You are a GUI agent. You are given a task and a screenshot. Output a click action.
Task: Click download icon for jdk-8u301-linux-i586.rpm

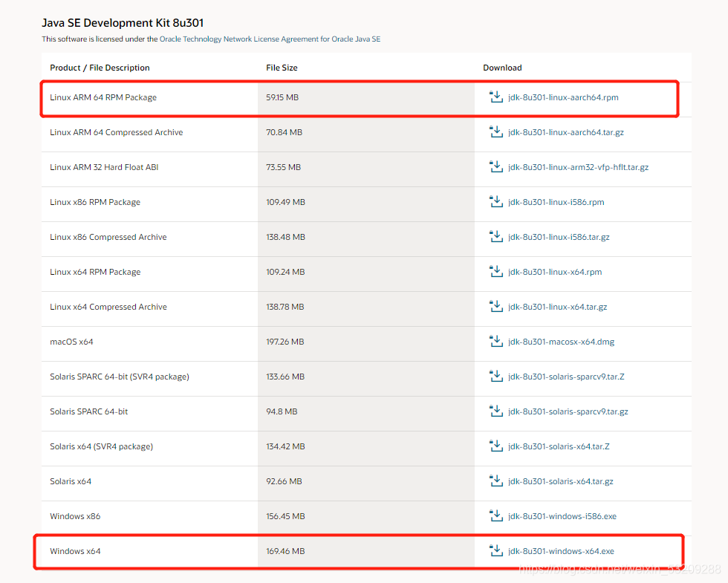pyautogui.click(x=496, y=201)
